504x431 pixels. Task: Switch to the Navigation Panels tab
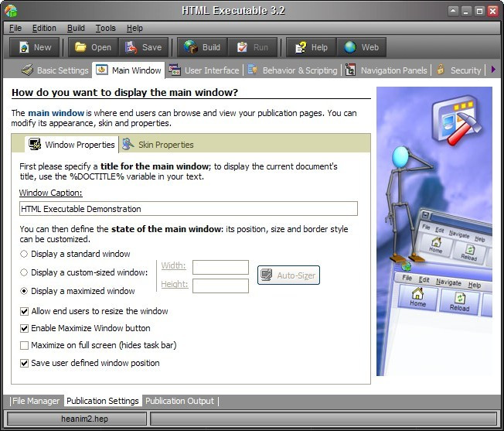(x=393, y=70)
